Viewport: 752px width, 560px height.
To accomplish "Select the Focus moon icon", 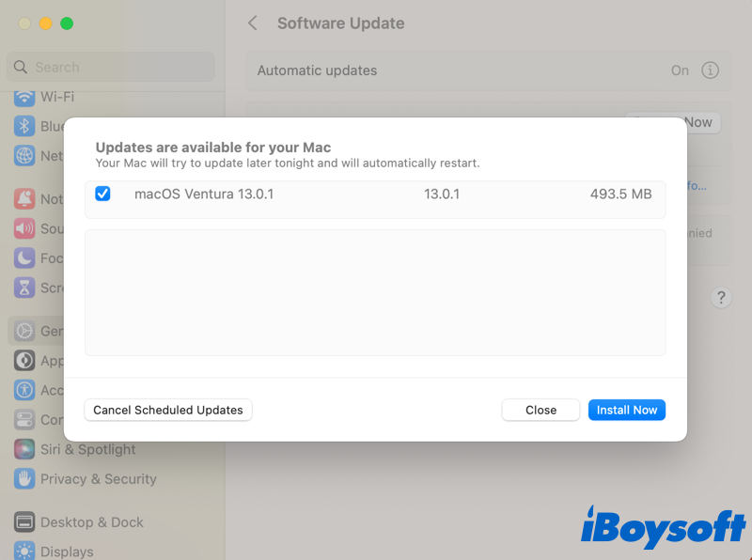I will click(24, 258).
